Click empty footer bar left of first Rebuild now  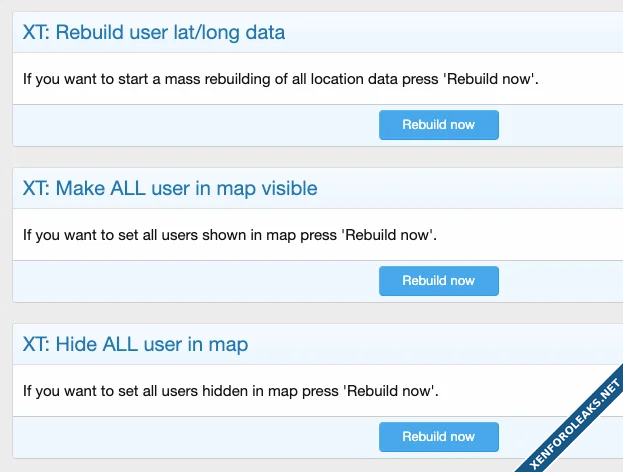(x=190, y=125)
